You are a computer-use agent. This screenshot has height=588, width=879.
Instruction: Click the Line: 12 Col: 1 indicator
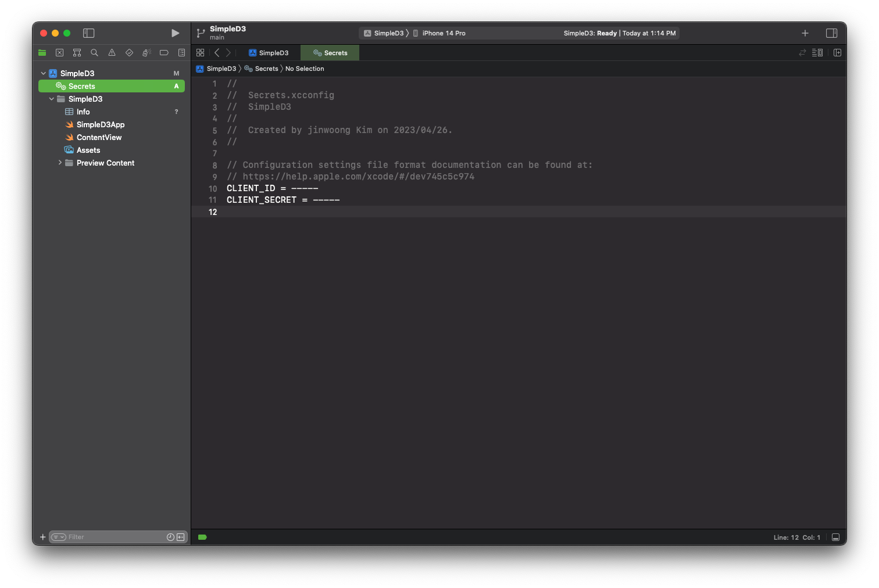pyautogui.click(x=796, y=537)
